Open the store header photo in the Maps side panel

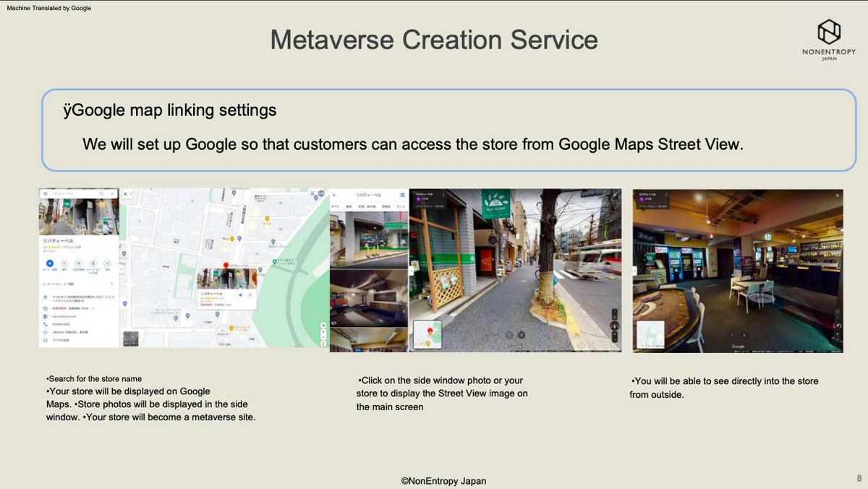tap(79, 216)
